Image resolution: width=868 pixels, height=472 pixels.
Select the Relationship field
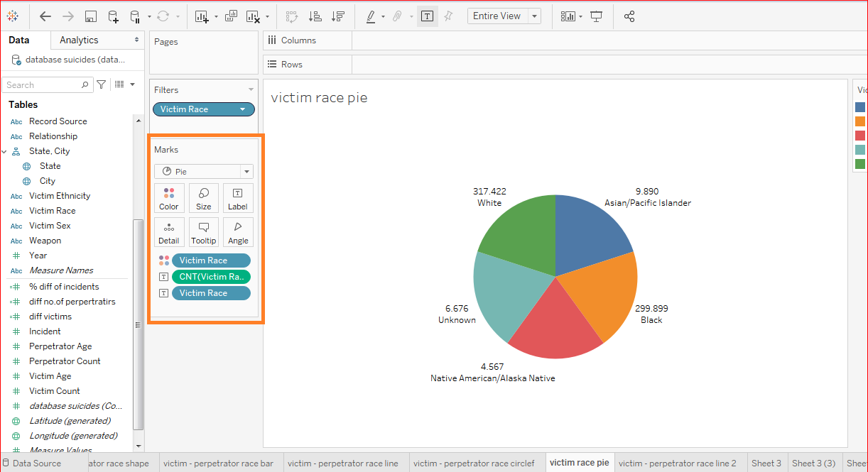pos(53,136)
